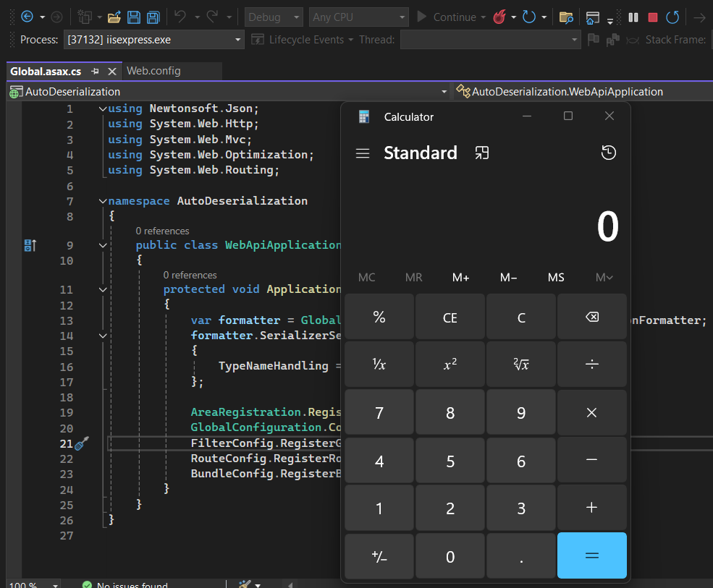Open the Thread dropdown

(490, 40)
